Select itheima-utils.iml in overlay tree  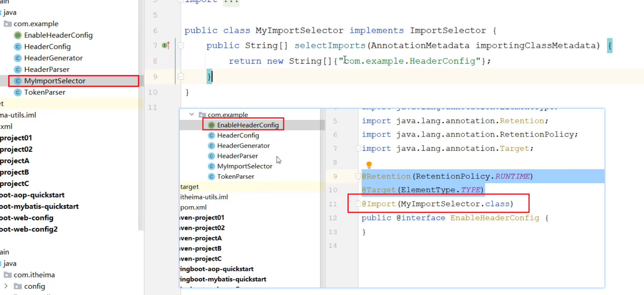pos(204,197)
